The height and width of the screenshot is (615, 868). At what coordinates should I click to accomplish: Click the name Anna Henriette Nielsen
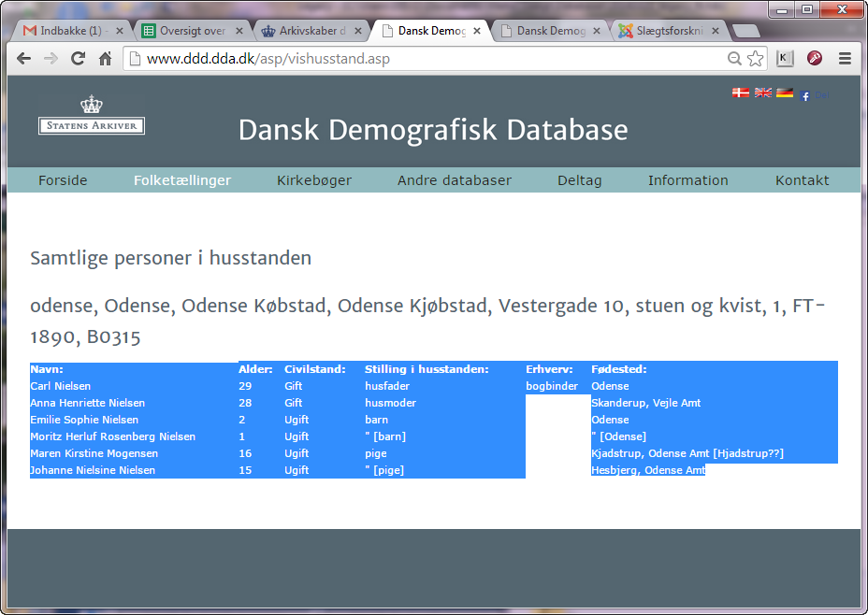click(88, 403)
